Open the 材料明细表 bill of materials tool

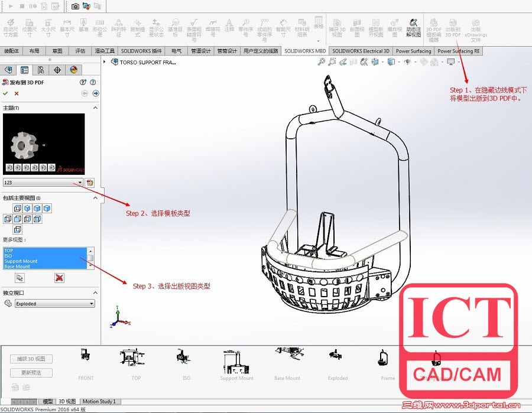(302, 28)
